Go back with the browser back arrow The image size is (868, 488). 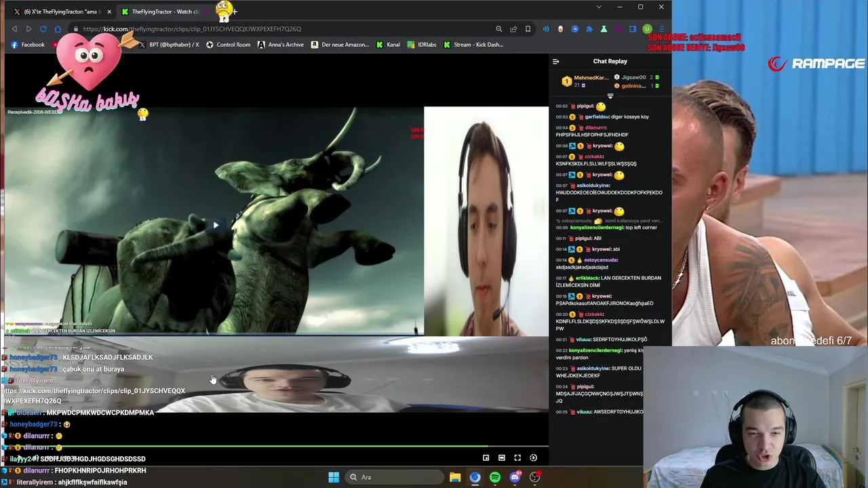click(14, 29)
